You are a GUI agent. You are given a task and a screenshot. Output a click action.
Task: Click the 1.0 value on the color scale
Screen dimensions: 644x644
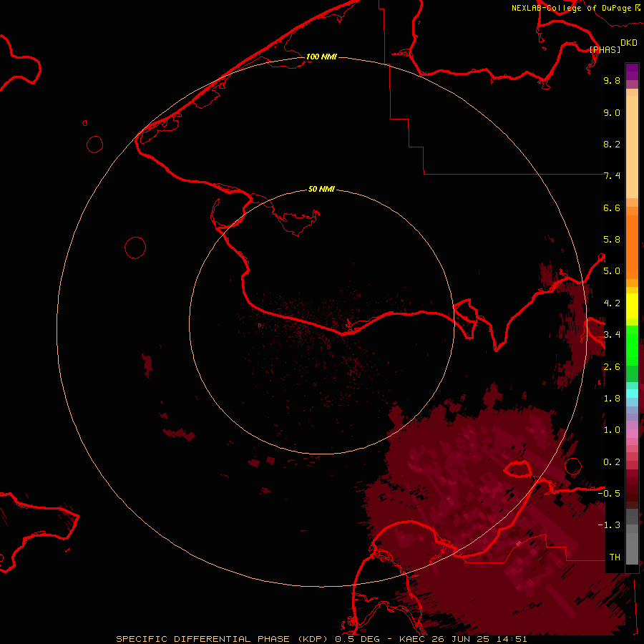coord(612,430)
